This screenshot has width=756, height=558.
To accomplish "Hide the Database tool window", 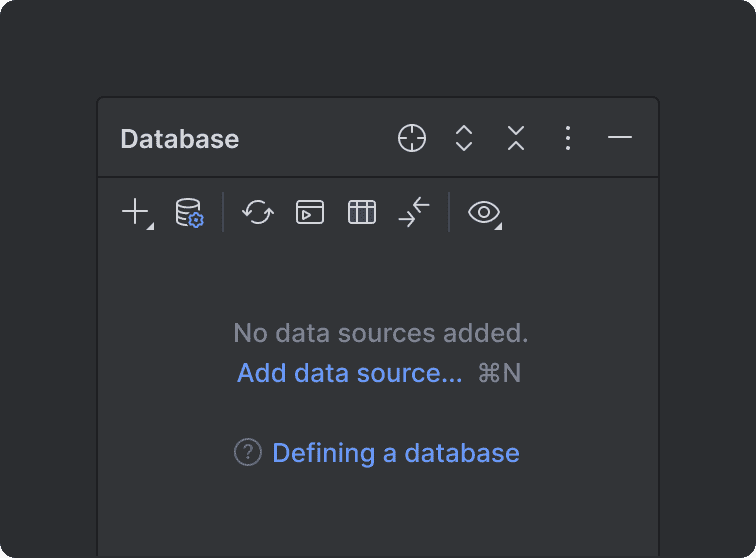I will coord(620,137).
